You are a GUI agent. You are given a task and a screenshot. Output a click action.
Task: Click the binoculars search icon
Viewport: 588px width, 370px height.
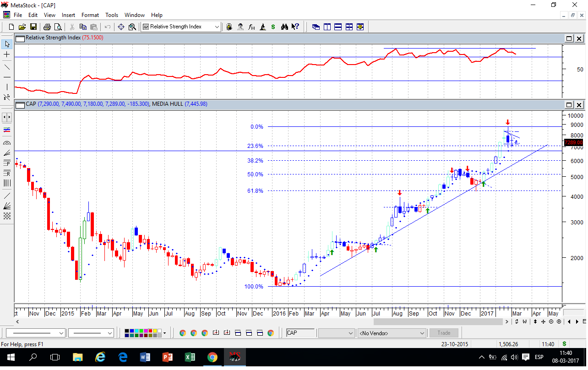(x=284, y=27)
